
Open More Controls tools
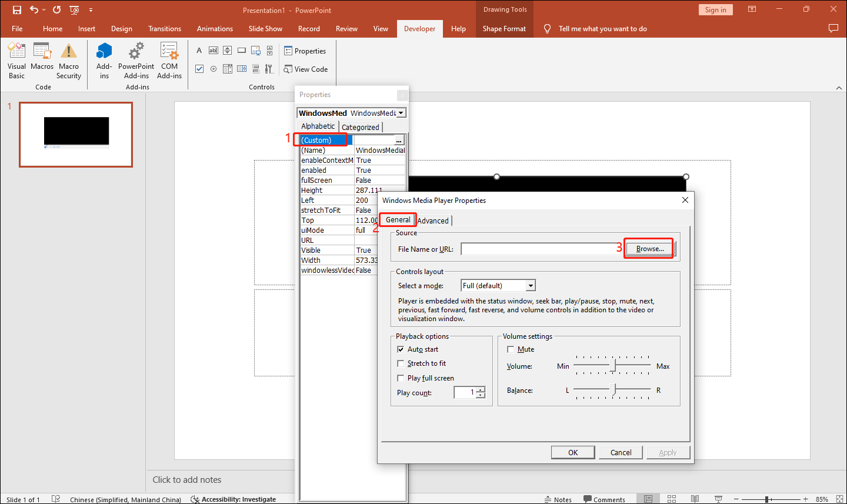pyautogui.click(x=269, y=69)
